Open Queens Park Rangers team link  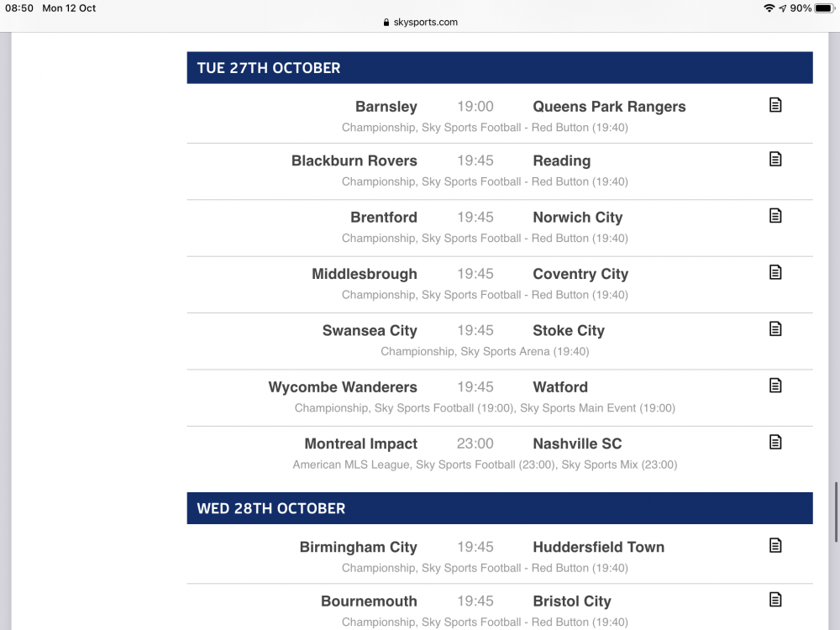tap(609, 107)
